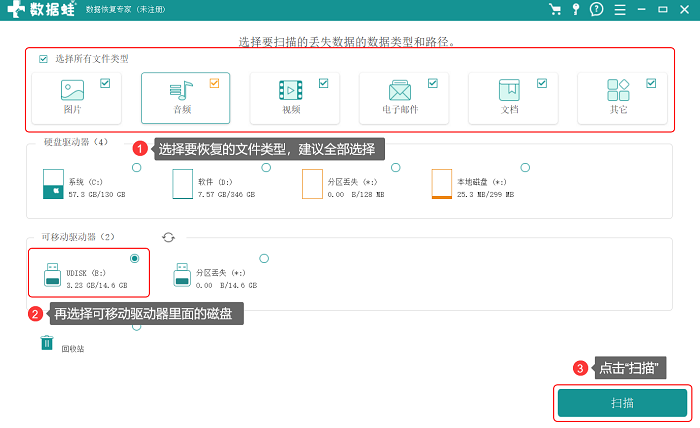Select the 音频 audio file type tile

pyautogui.click(x=186, y=98)
